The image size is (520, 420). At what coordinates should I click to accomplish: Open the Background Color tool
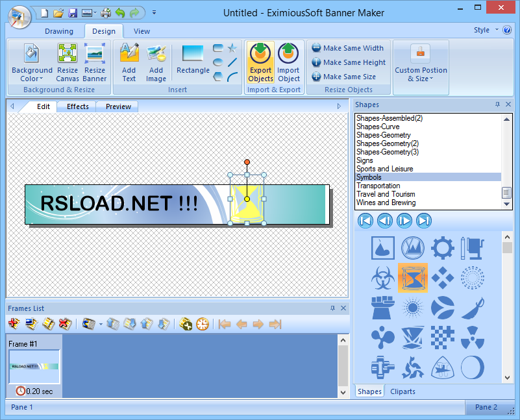[32, 63]
